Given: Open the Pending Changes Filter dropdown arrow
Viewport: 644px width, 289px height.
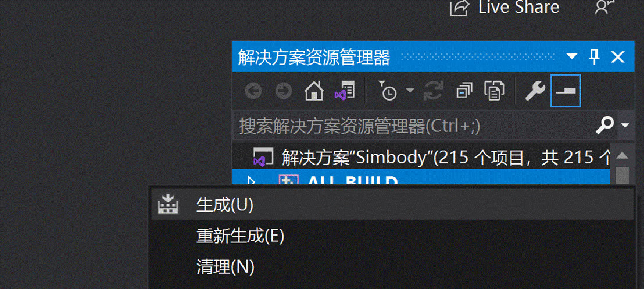Looking at the screenshot, I should click(x=410, y=90).
